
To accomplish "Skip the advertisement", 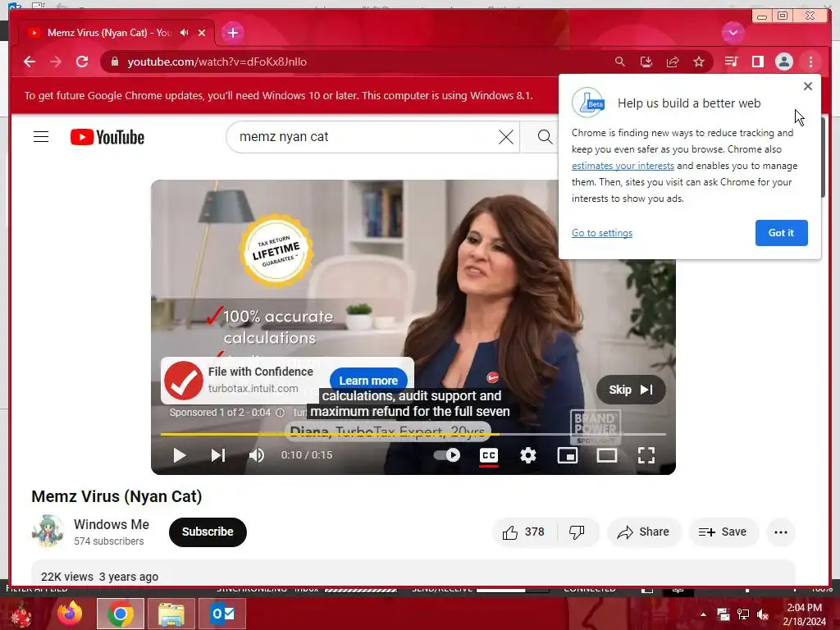I will (631, 390).
